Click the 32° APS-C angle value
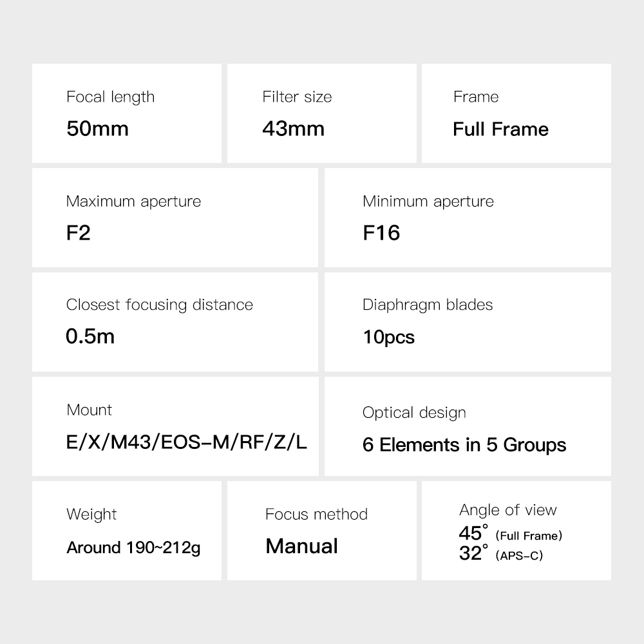Image resolution: width=644 pixels, height=644 pixels. pos(500,554)
